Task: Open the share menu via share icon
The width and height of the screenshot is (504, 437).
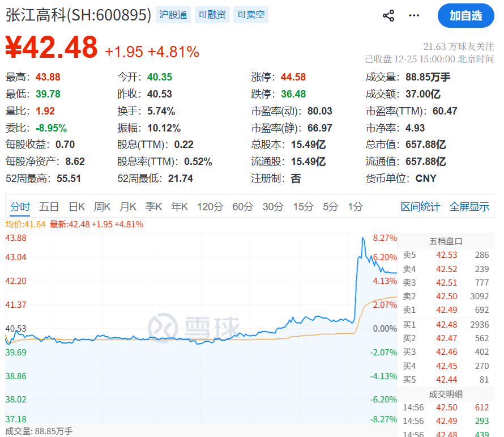Action: (388, 16)
